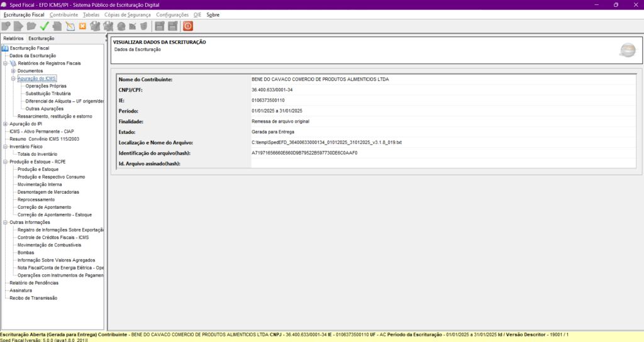Viewport: 644px width, 342px height.
Task: Collapse the Outras Informações node
Action: pyautogui.click(x=5, y=223)
